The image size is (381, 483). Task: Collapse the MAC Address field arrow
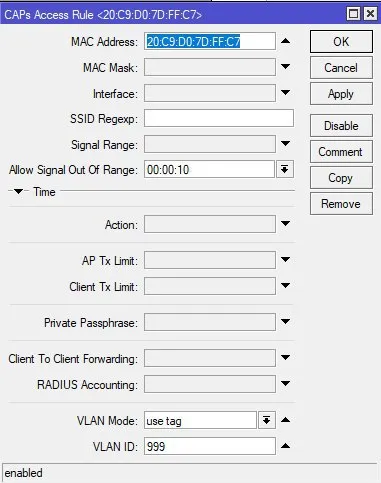point(285,41)
